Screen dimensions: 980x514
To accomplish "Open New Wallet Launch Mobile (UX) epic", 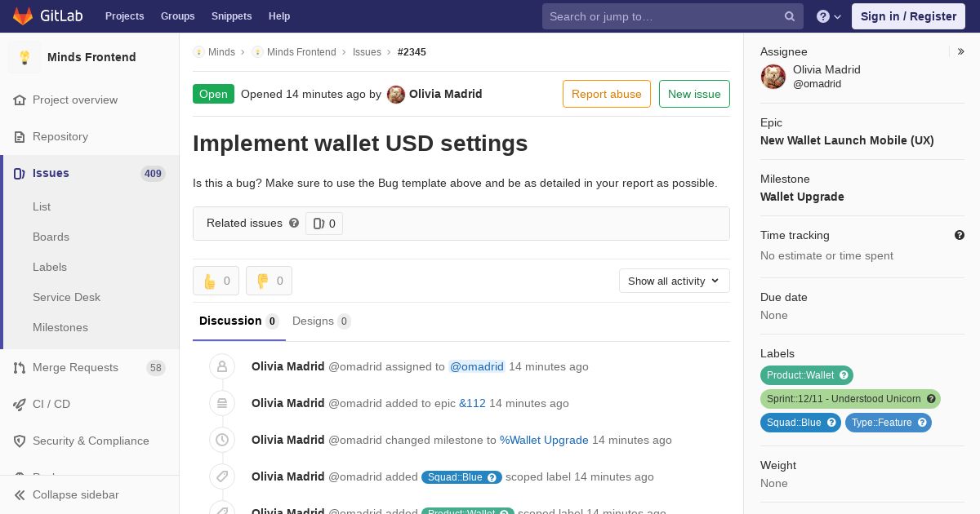I will 847,140.
